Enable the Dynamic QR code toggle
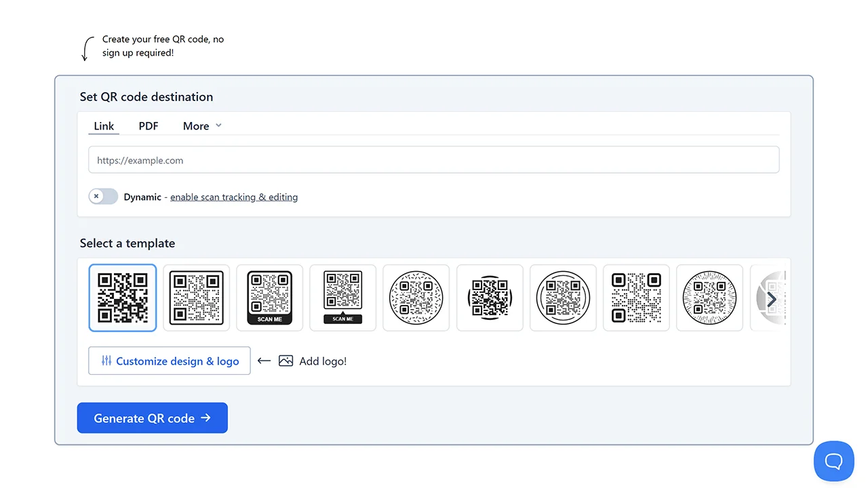Viewport: 868px width, 488px height. [103, 197]
